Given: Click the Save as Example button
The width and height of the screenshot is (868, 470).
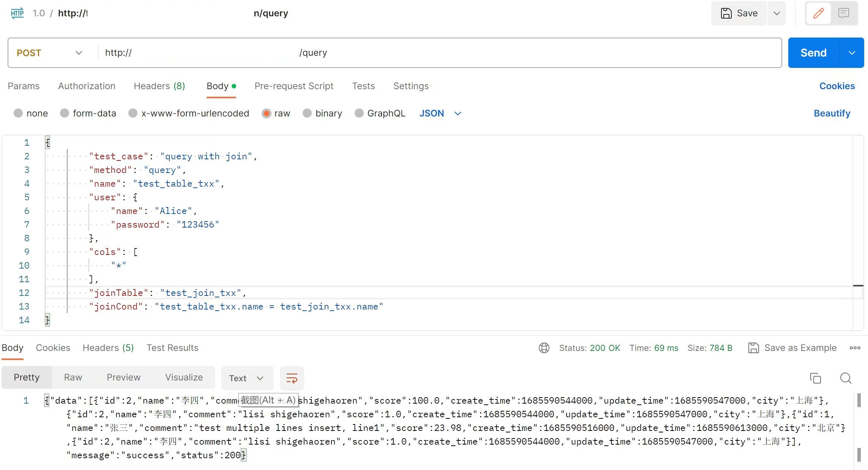Looking at the screenshot, I should [x=792, y=348].
